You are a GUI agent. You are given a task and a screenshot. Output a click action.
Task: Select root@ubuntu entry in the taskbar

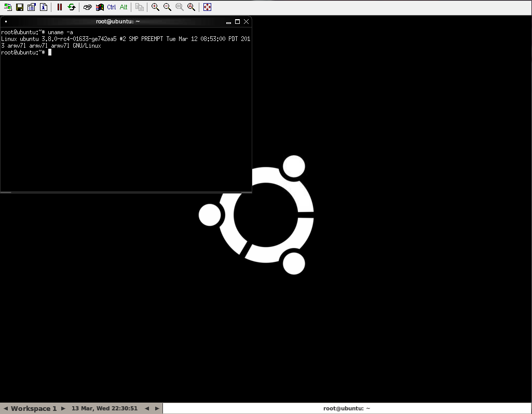point(347,409)
